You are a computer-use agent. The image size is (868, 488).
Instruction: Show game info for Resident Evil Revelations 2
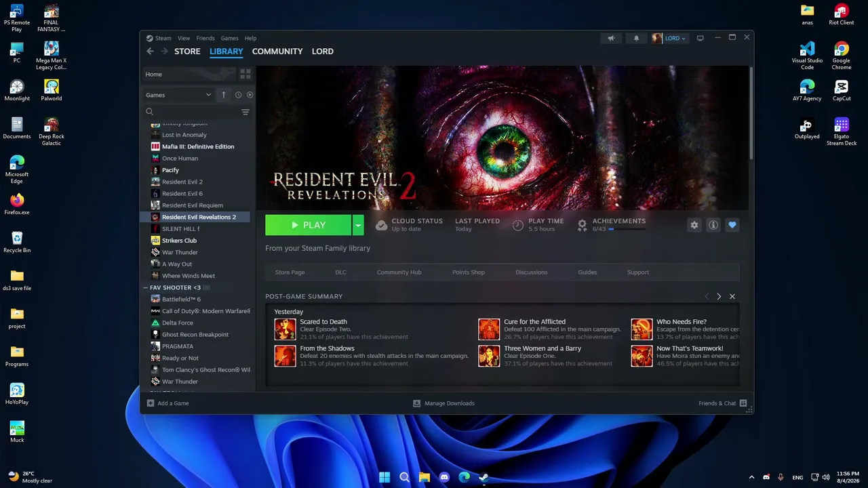[x=713, y=225]
